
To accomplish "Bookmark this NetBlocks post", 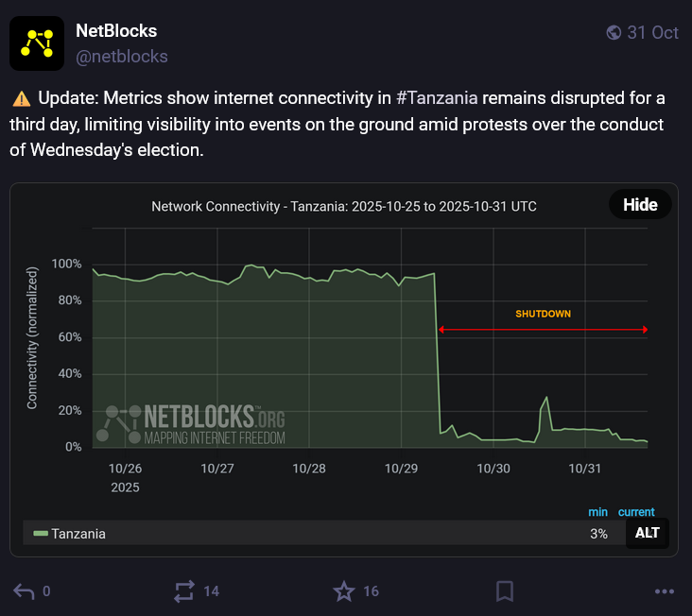I will [x=505, y=591].
